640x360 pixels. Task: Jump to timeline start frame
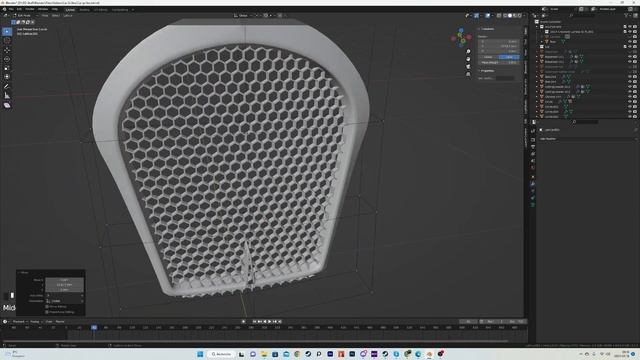(254, 322)
